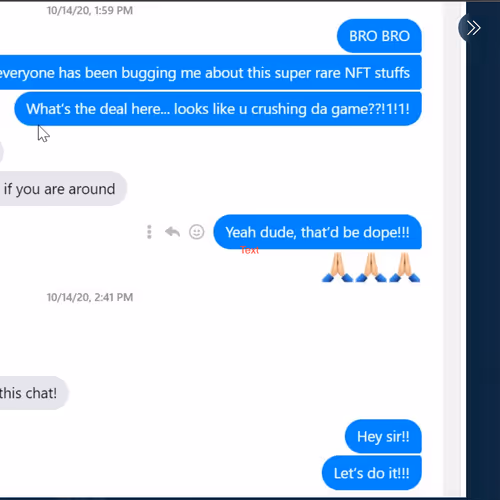Screen dimensions: 500x500
Task: Click the reply arrow icon
Action: (172, 232)
